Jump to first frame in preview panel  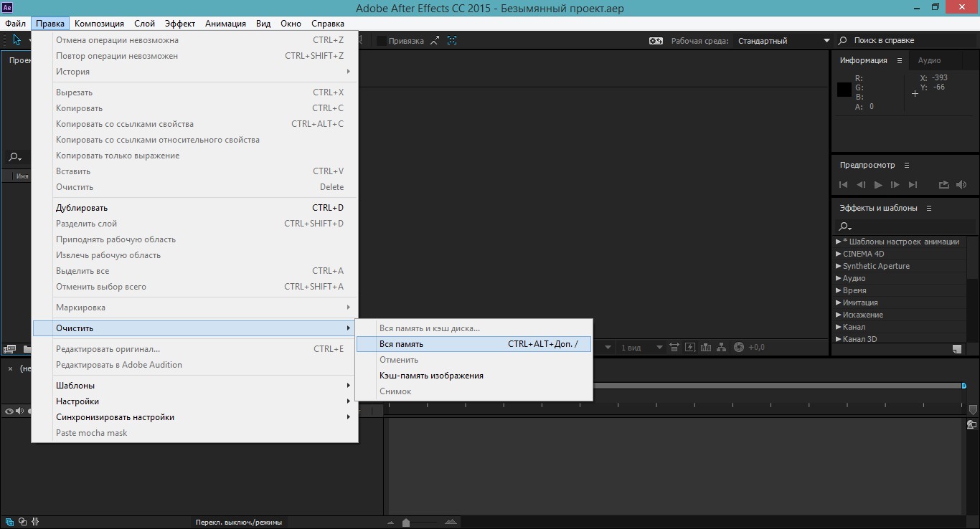844,185
